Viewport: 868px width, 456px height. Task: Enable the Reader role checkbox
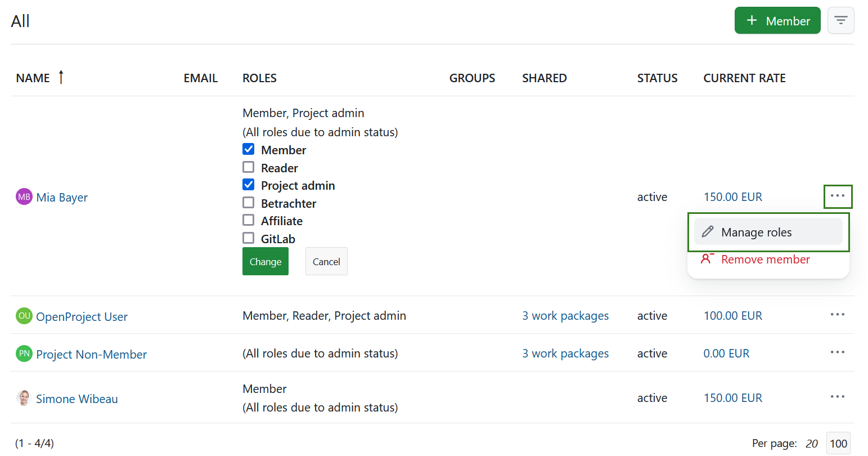pos(248,167)
